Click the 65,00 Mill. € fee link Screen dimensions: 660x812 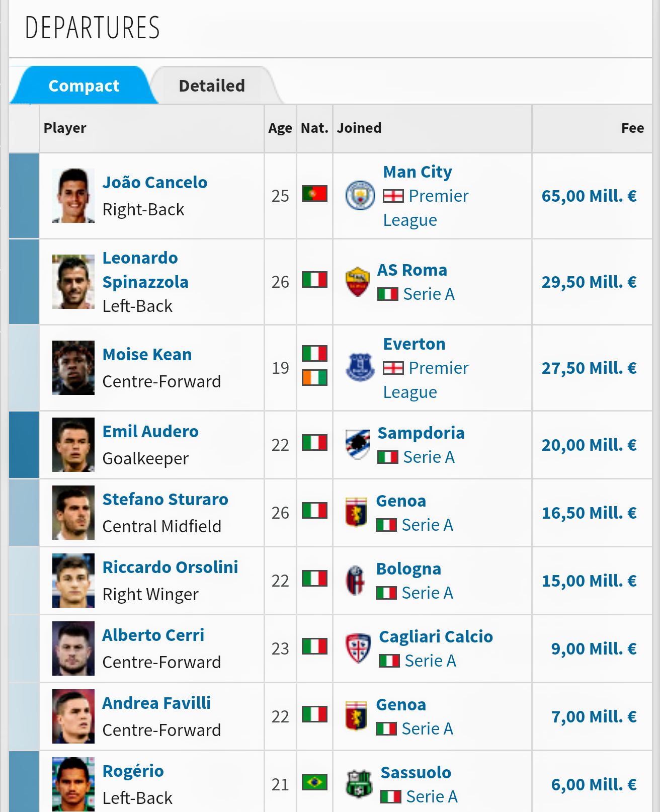pos(589,196)
